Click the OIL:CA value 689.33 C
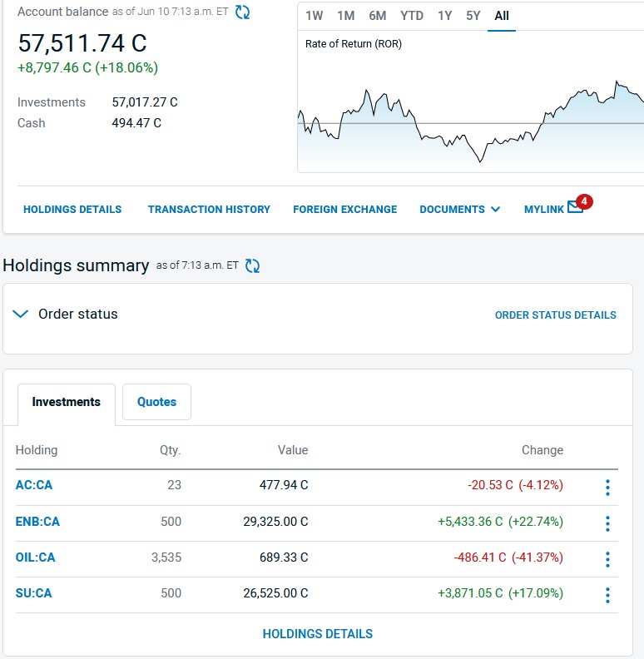The height and width of the screenshot is (659, 644). coord(284,557)
